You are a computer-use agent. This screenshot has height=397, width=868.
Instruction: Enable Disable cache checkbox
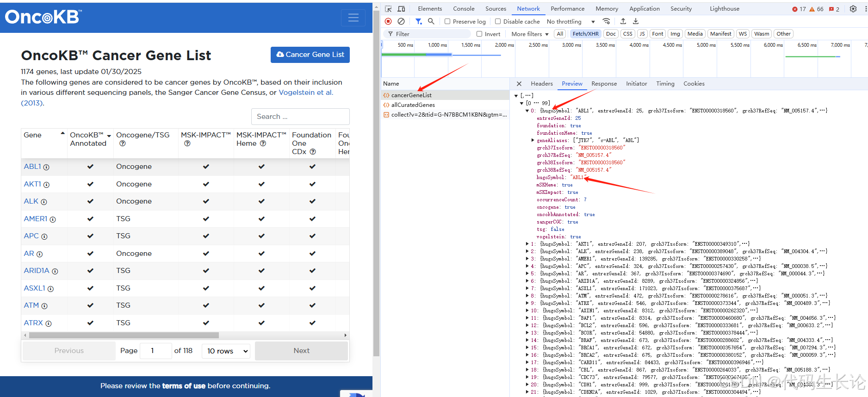click(x=498, y=21)
